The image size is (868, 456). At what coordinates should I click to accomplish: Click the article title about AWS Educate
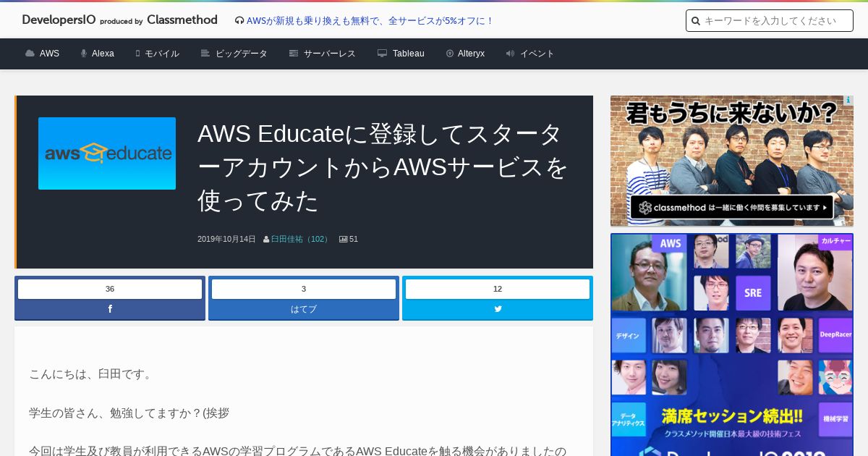[x=383, y=167]
